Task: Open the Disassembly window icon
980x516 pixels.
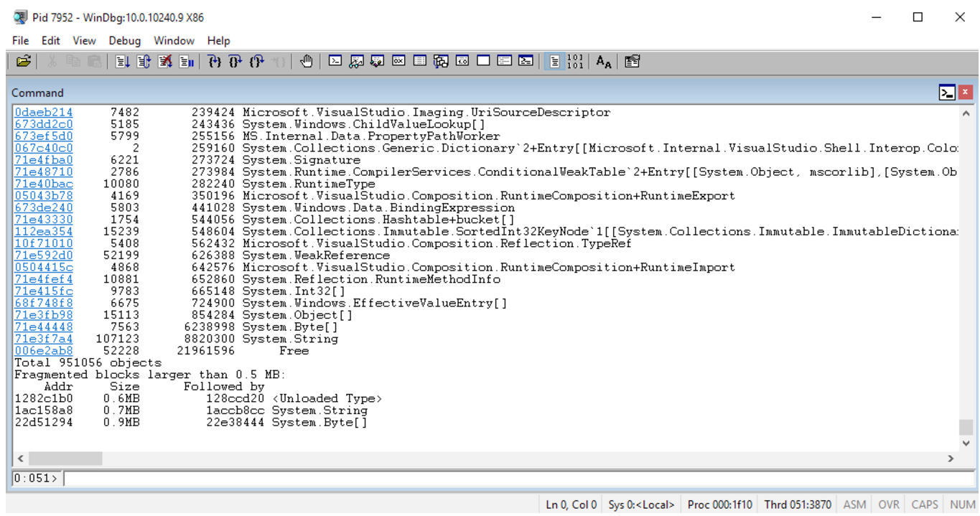Action: point(462,62)
